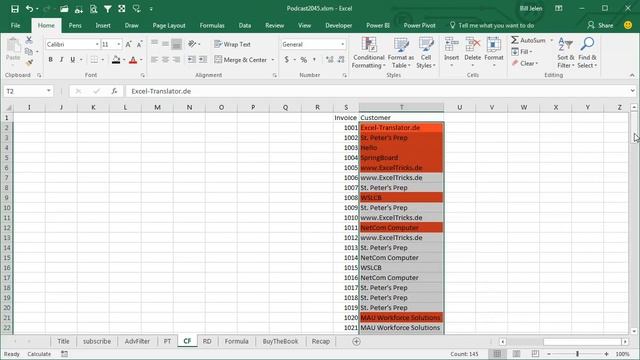Apply percent style format
Viewport: 640px width, 360px height.
click(x=304, y=60)
